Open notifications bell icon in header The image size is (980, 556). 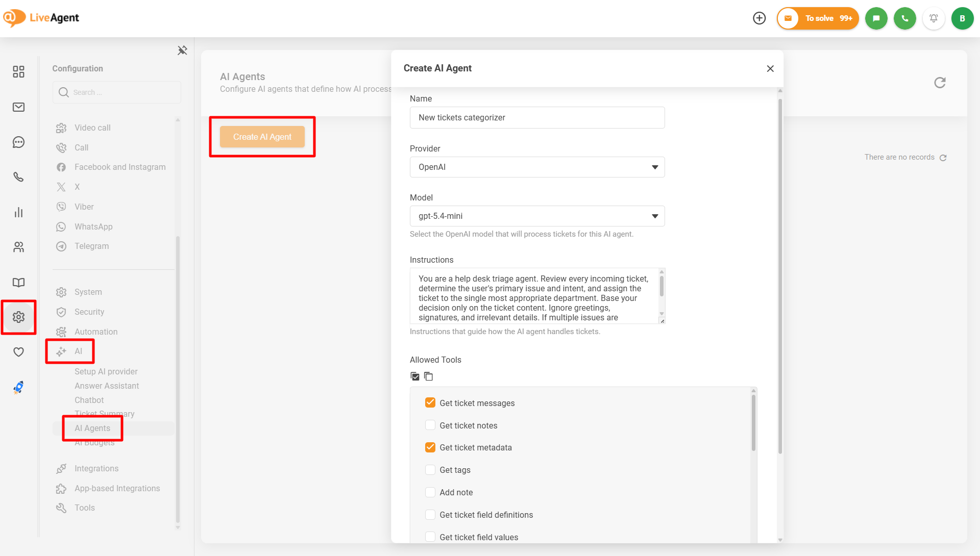[x=934, y=18]
